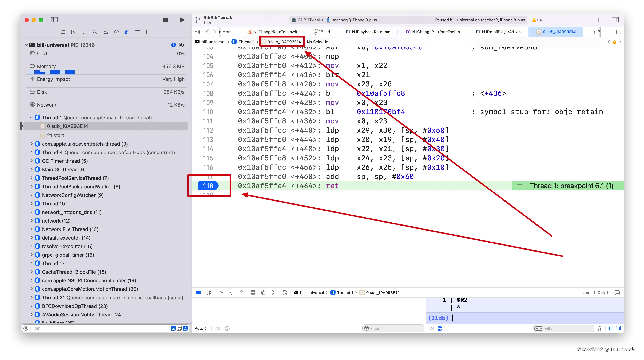Screen dimensions: 644x360
Task: Open the breakpoint navigator icon
Action: [x=138, y=32]
